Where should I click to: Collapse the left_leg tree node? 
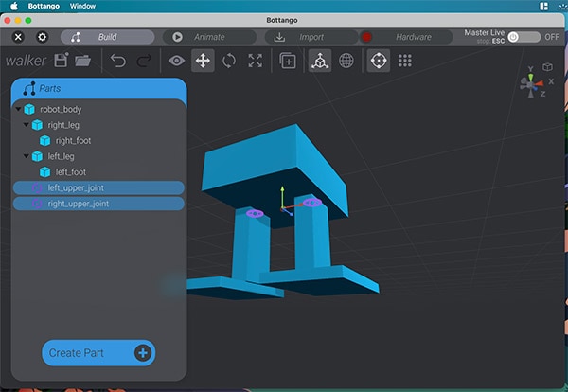(x=27, y=156)
